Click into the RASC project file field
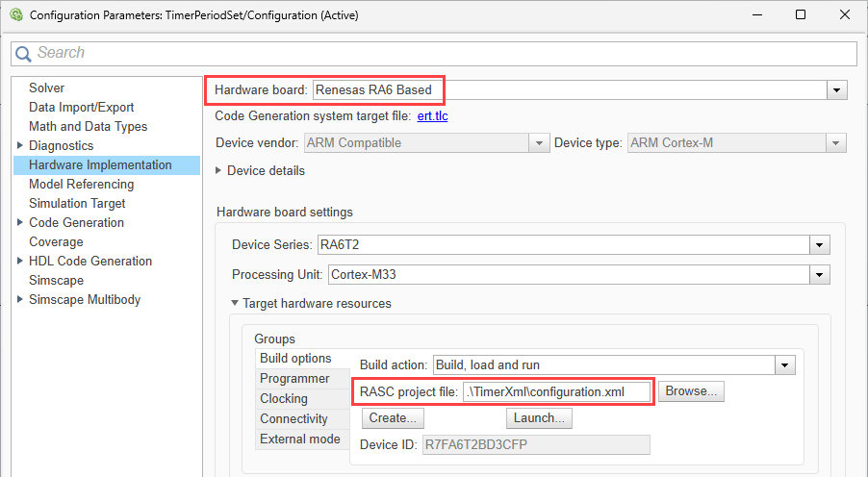Viewport: 868px width, 477px height. click(x=556, y=391)
